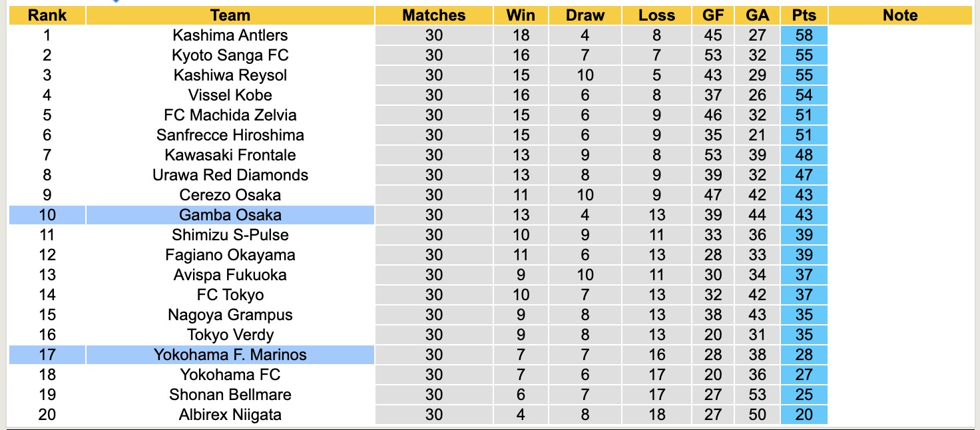Select the Rank column header
980x430 pixels.
pyautogui.click(x=47, y=15)
